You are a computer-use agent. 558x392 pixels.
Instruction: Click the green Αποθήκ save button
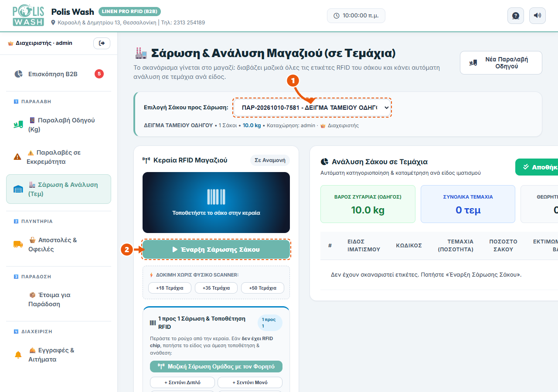pyautogui.click(x=537, y=167)
